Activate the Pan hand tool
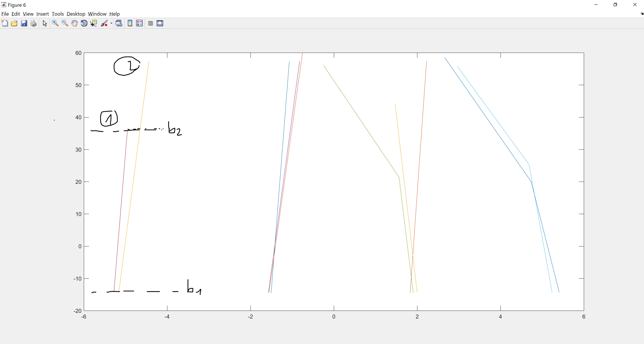The height and width of the screenshot is (344, 644). [x=74, y=23]
